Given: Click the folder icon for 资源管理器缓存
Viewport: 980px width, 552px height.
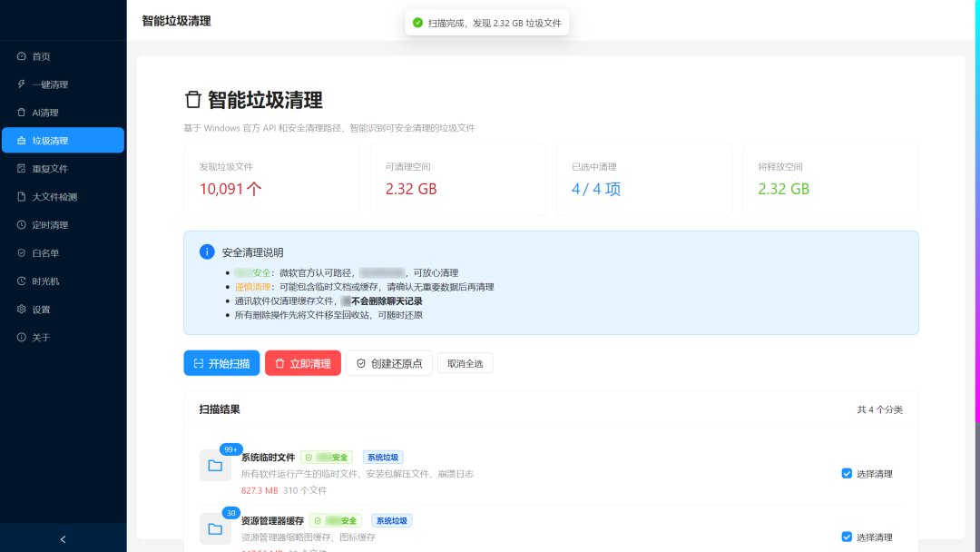Looking at the screenshot, I should tap(215, 529).
